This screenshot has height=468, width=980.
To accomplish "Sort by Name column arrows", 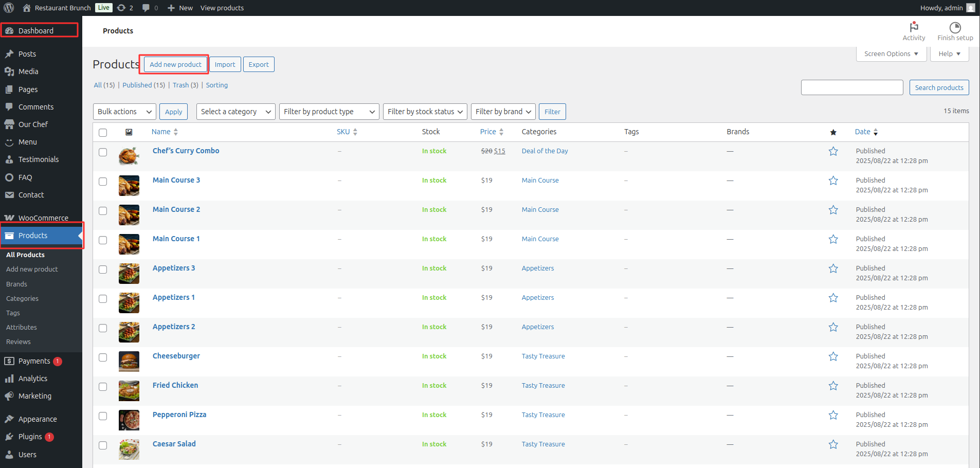I will coord(176,132).
